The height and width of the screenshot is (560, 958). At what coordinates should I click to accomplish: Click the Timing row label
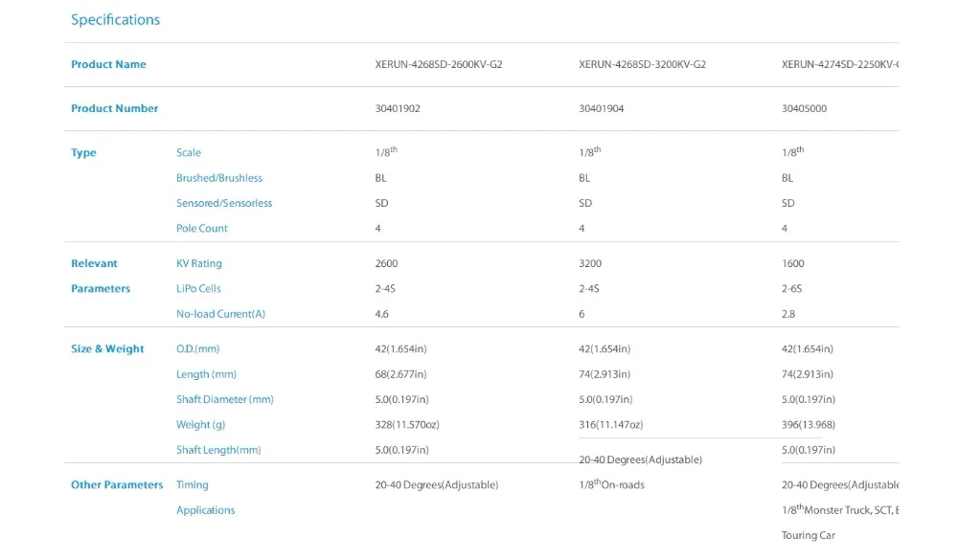pos(193,485)
